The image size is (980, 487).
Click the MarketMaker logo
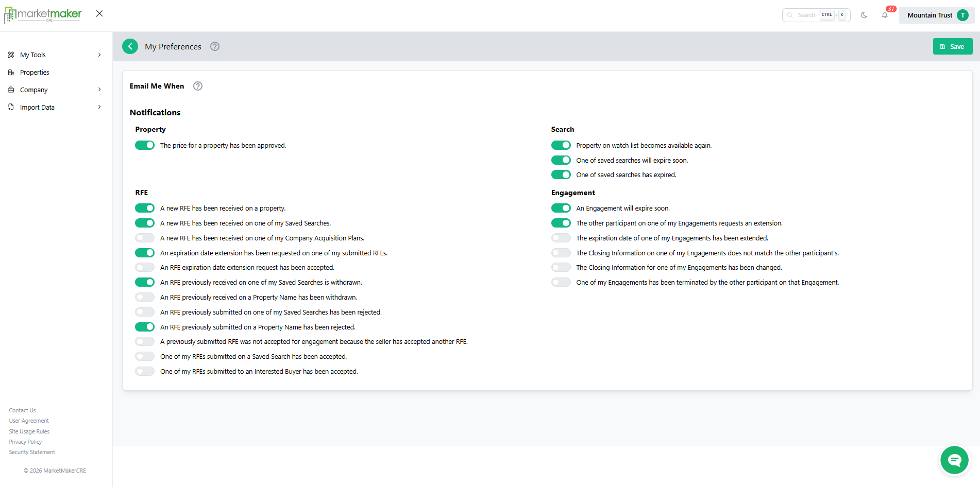click(x=43, y=14)
